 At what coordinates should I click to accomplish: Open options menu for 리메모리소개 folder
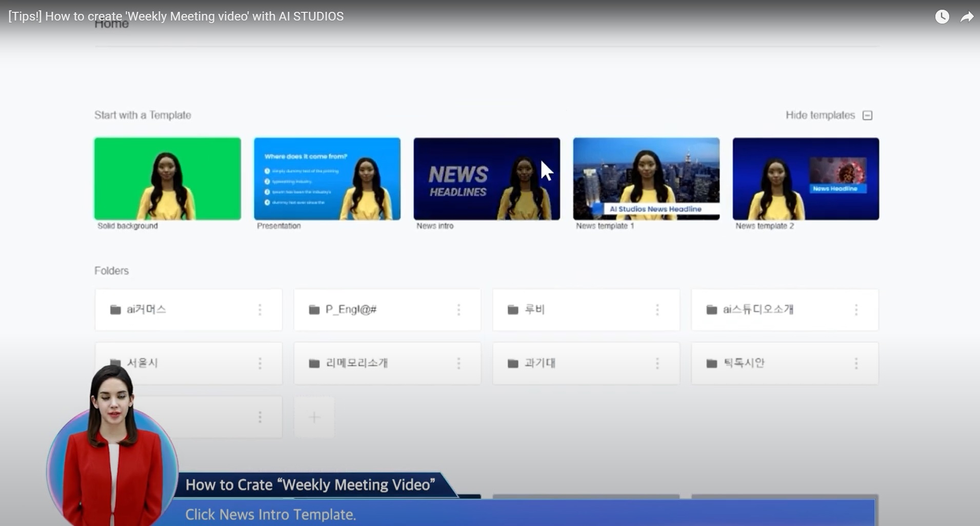(458, 363)
